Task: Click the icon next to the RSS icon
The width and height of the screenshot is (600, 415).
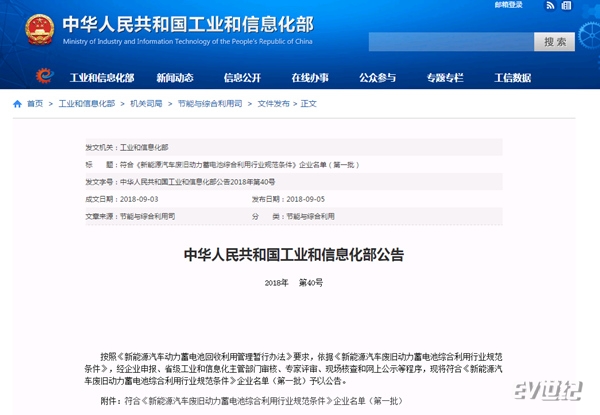Action: pyautogui.click(x=566, y=5)
